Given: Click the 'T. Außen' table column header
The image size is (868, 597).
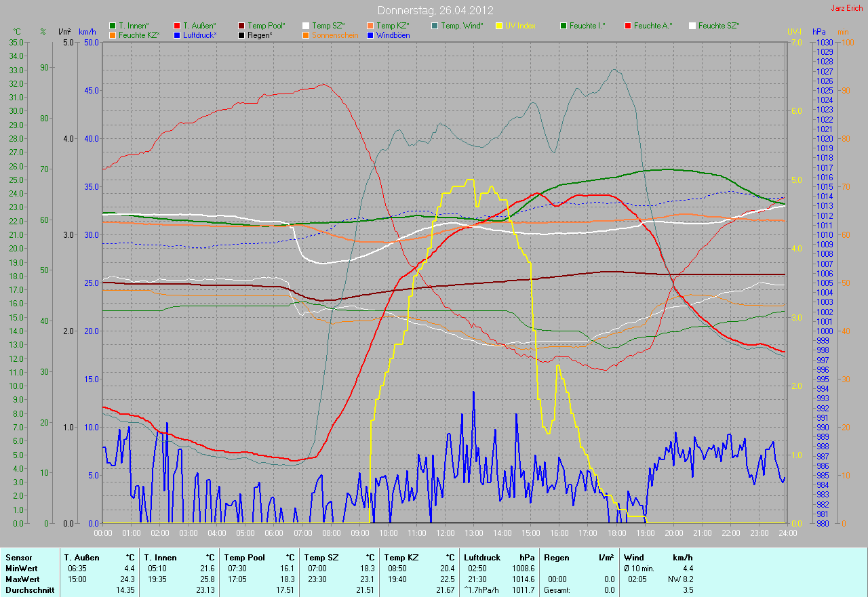Looking at the screenshot, I should pos(82,558).
